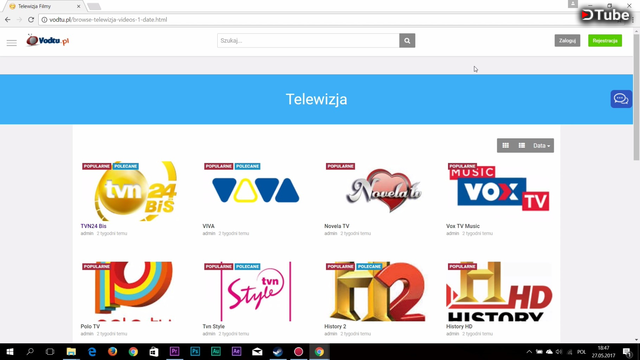Focus the Szukaj search field

308,40
